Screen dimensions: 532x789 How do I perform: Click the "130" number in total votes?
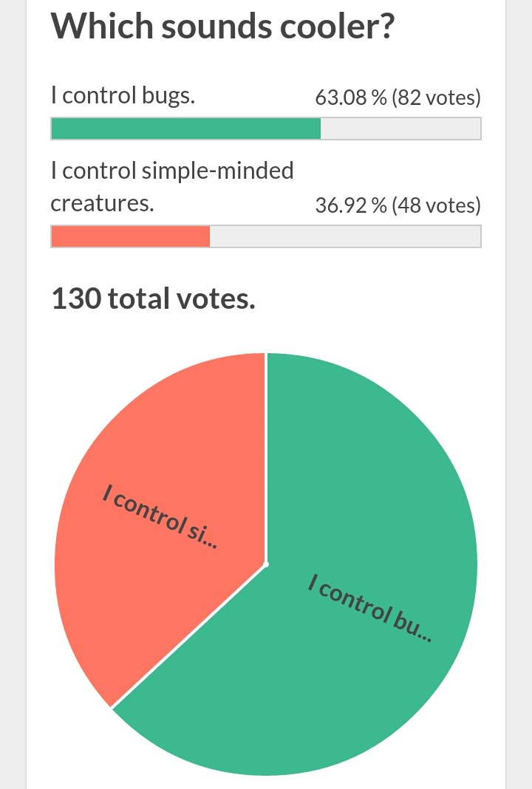75,299
